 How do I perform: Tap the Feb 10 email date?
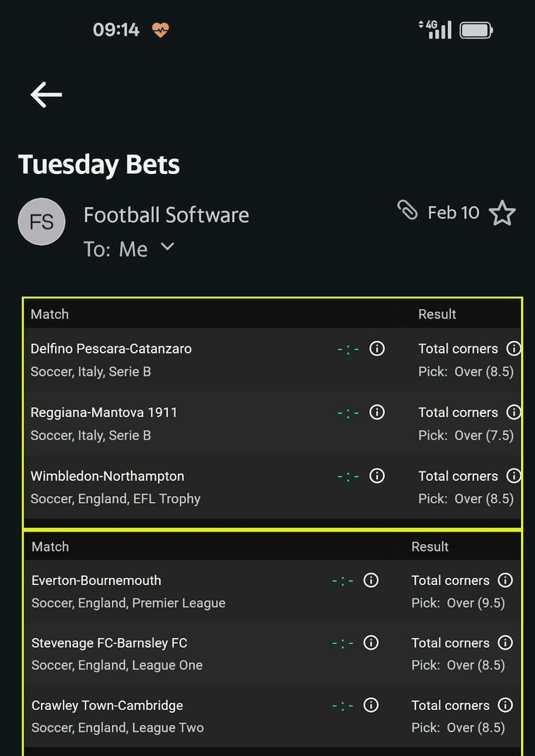[x=453, y=213]
